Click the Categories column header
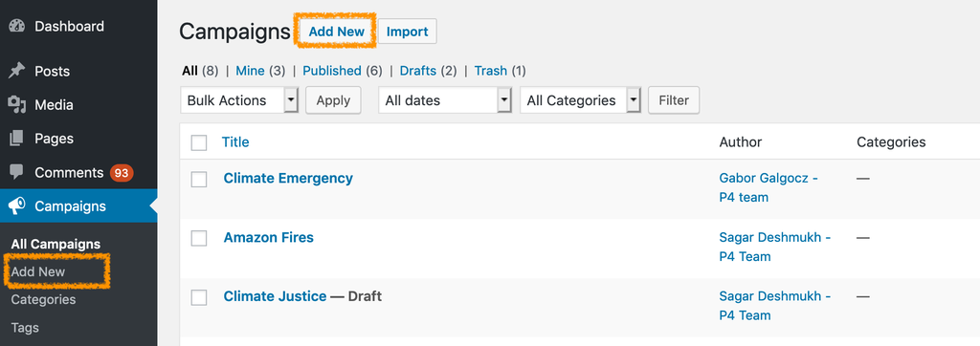 point(891,142)
